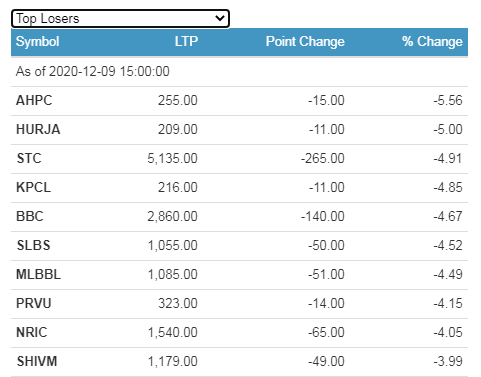Click the % Change column header
Viewport: 481px width, 377px height.
(x=432, y=42)
